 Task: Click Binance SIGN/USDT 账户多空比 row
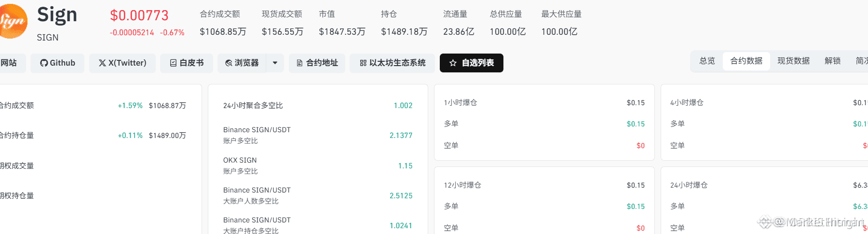(x=318, y=136)
